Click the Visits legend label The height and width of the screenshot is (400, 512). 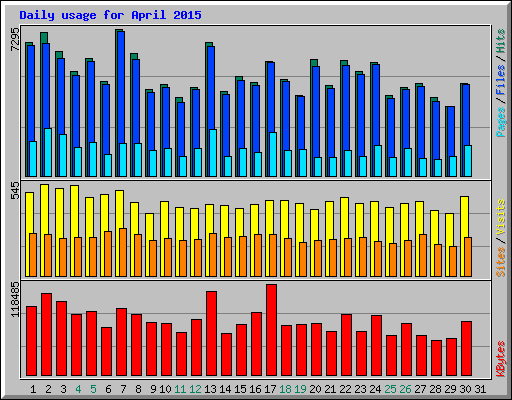coord(500,217)
